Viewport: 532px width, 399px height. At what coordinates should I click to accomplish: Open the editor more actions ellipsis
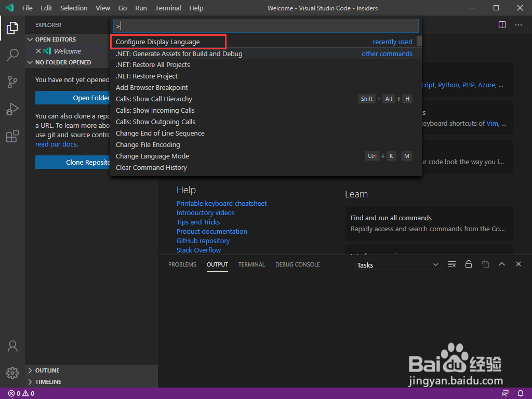click(x=518, y=25)
